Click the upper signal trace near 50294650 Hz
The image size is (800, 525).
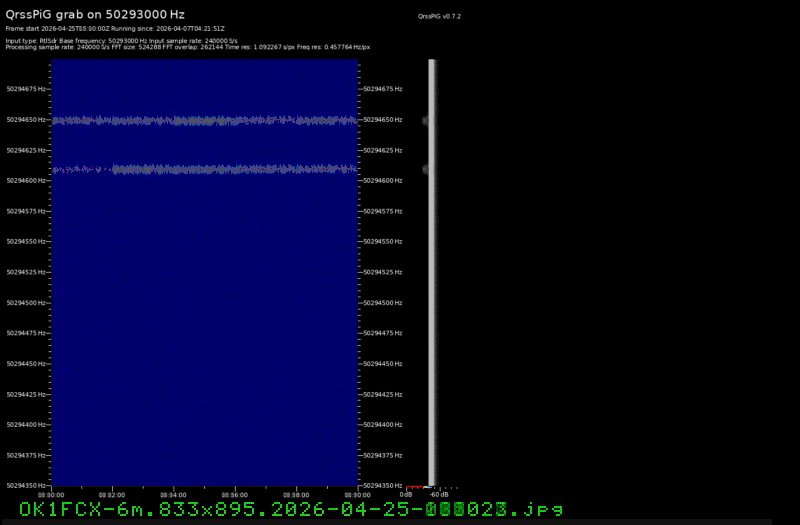(x=204, y=120)
